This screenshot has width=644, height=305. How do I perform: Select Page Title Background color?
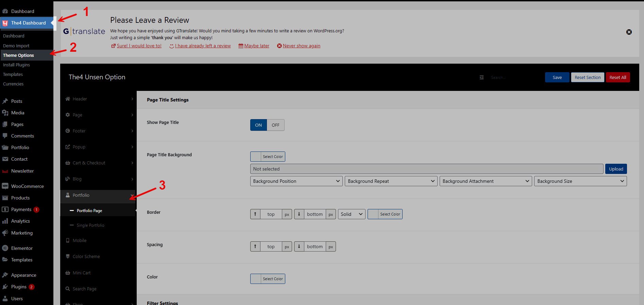tap(268, 157)
